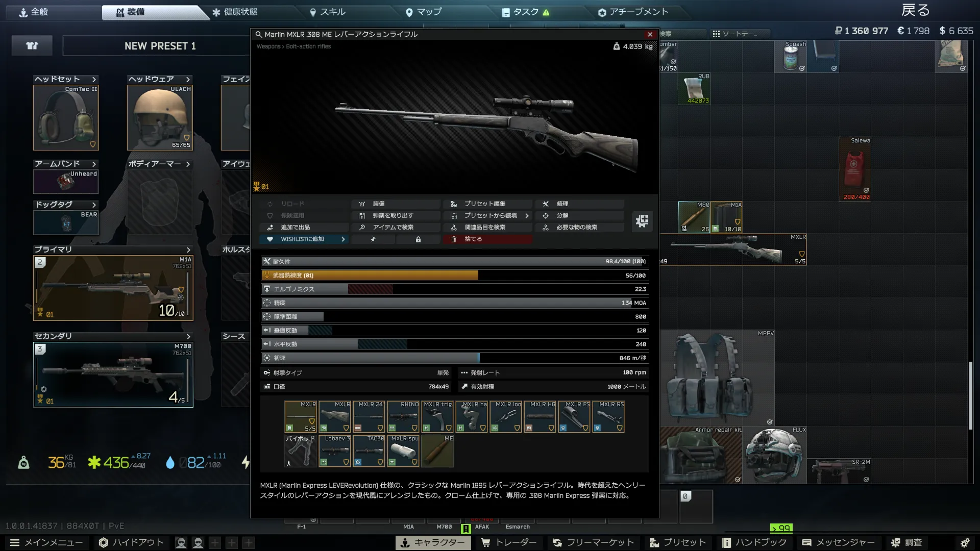Open the weapon modding gear-plus icon
The width and height of the screenshot is (980, 551).
[642, 221]
